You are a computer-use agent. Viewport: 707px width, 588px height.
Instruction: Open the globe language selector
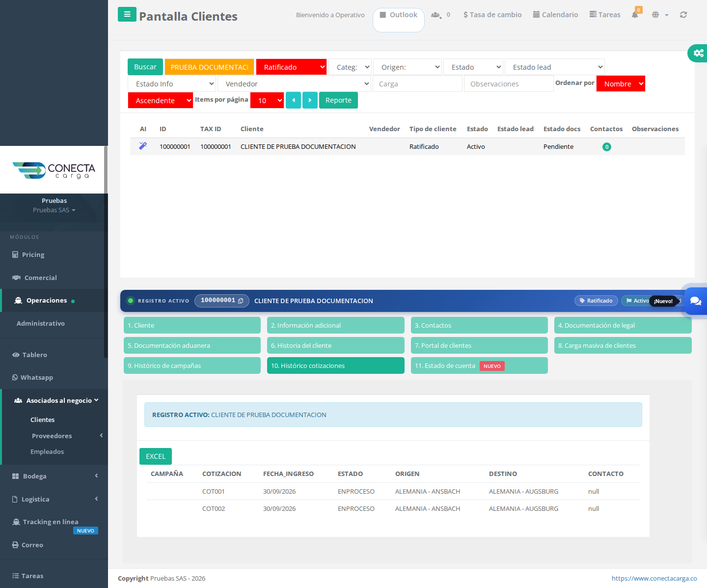pos(660,15)
